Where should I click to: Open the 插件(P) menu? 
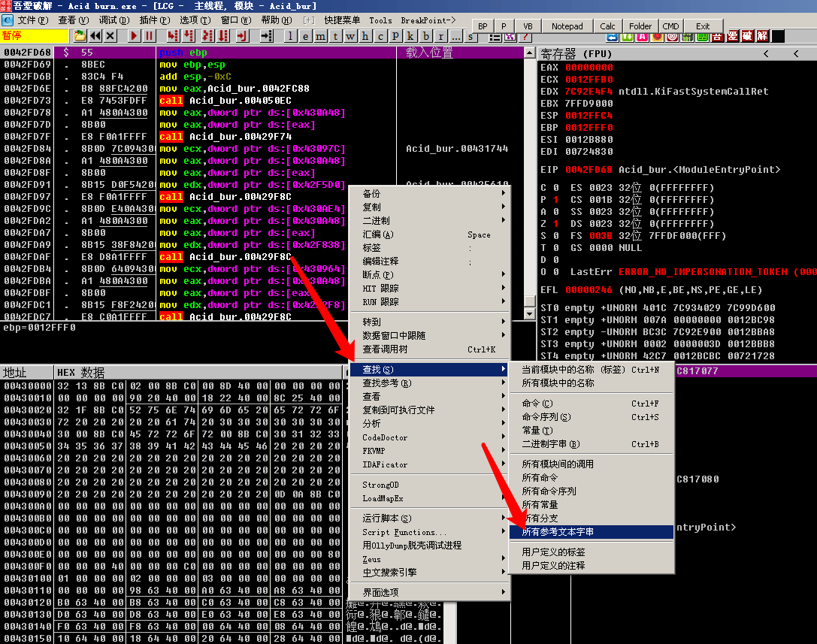[155, 20]
